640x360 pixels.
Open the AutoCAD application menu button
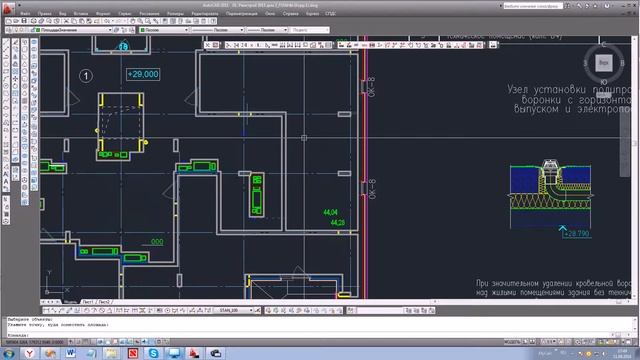pyautogui.click(x=9, y=8)
